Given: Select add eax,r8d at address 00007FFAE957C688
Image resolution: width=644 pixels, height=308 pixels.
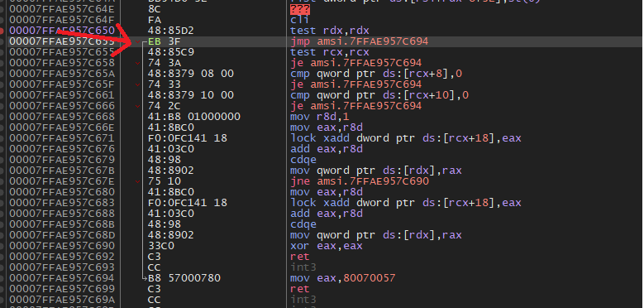Looking at the screenshot, I should (x=326, y=214).
